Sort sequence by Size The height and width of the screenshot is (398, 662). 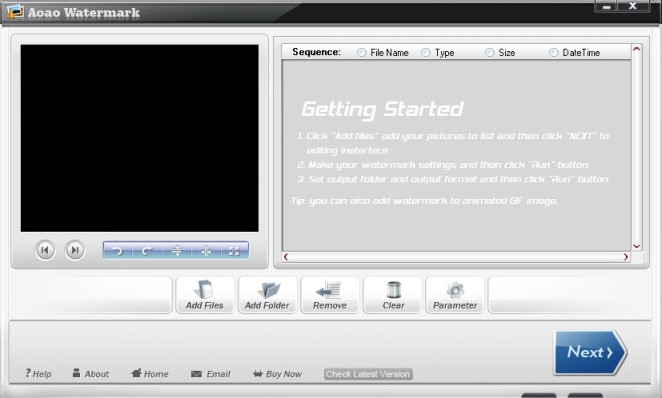click(x=490, y=52)
